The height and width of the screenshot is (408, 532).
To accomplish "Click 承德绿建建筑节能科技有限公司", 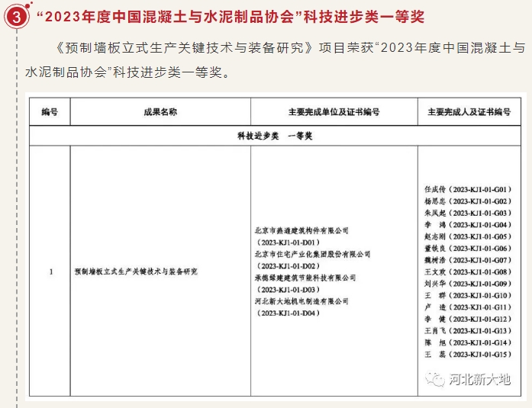I will 305,278.
